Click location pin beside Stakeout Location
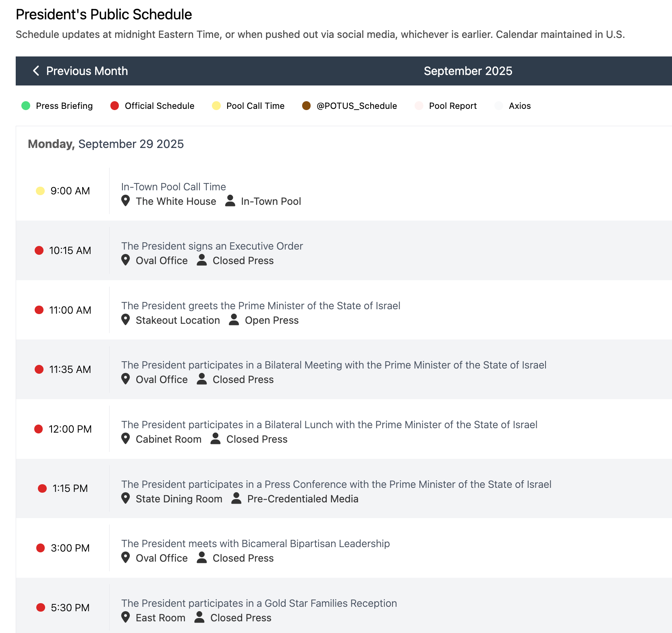This screenshot has width=672, height=633. coord(125,320)
